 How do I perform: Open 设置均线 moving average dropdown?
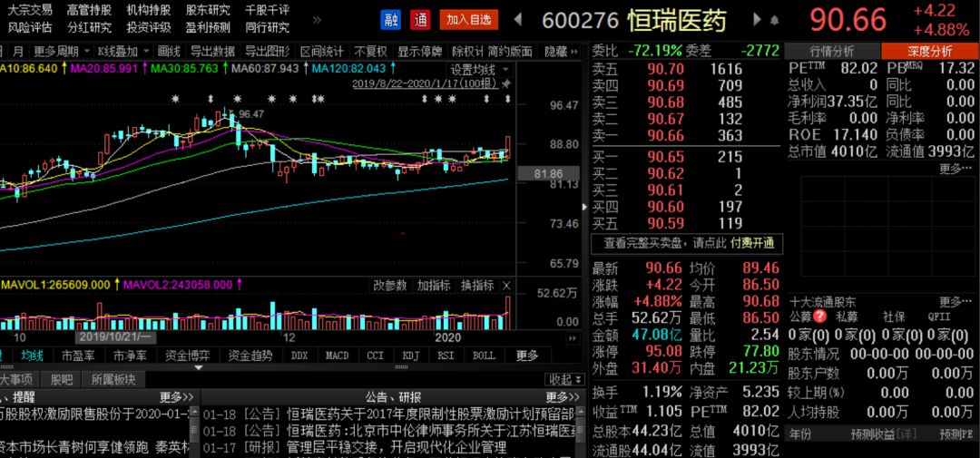point(479,69)
